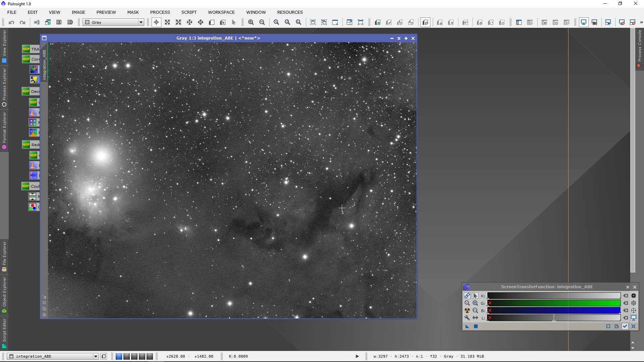Image resolution: width=644 pixels, height=362 pixels.
Task: Open the STF edit parameters wrench
Action: point(467,318)
